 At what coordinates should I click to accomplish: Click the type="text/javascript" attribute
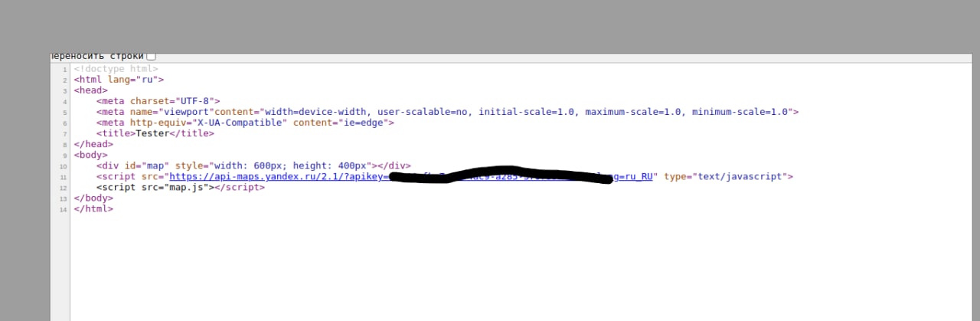pyautogui.click(x=726, y=176)
